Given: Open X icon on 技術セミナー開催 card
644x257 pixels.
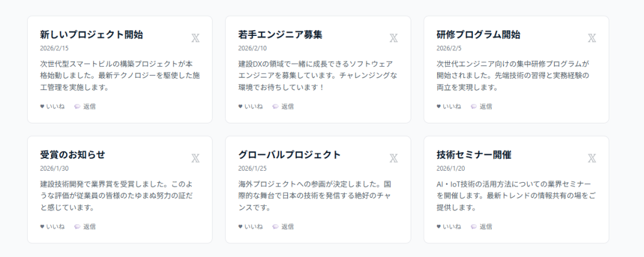Looking at the screenshot, I should pos(592,158).
